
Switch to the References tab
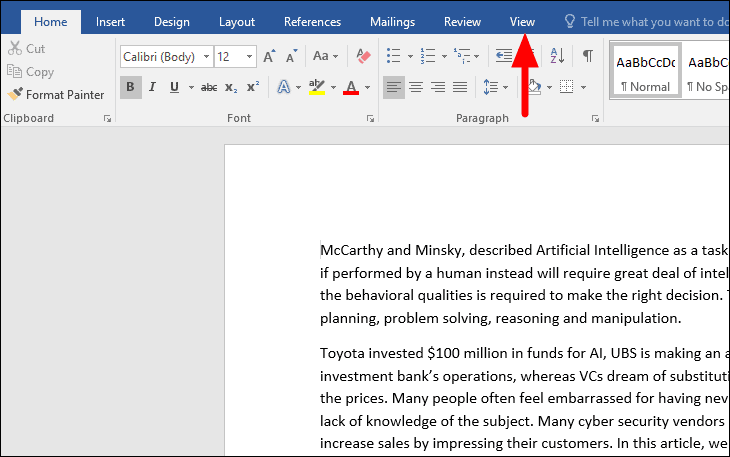312,21
